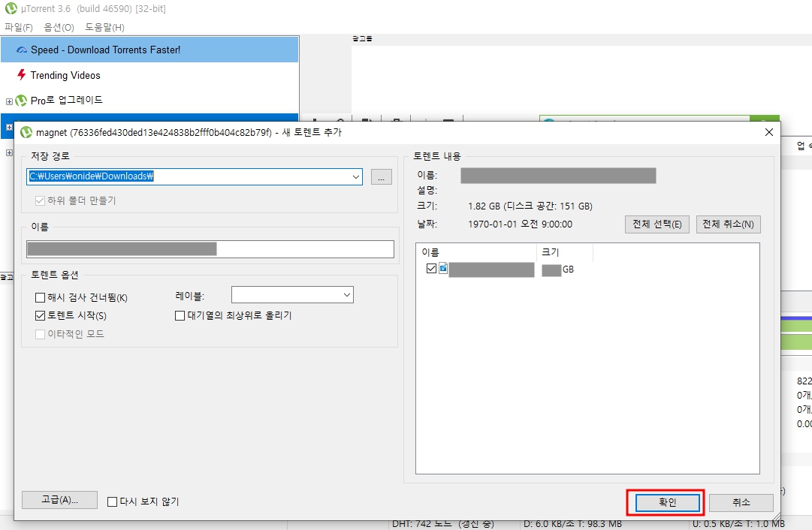Open the 도움말(H) menu
The height and width of the screenshot is (530, 812).
[x=104, y=28]
